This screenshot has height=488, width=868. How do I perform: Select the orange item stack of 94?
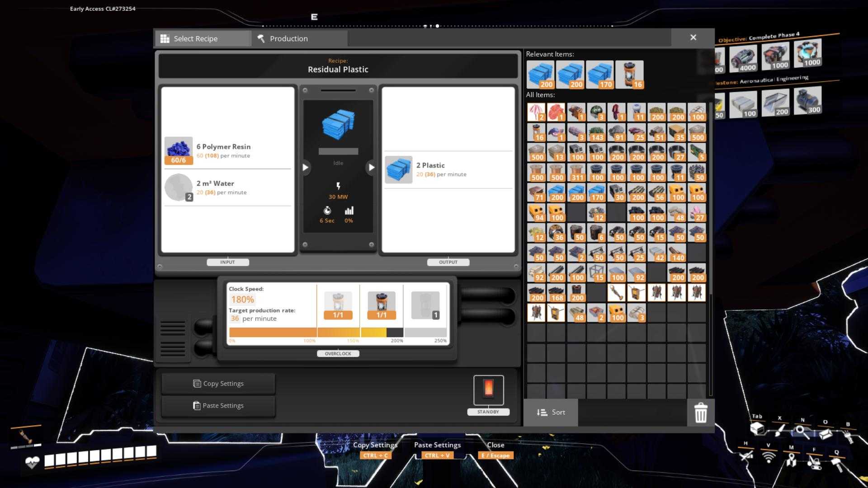coord(536,212)
